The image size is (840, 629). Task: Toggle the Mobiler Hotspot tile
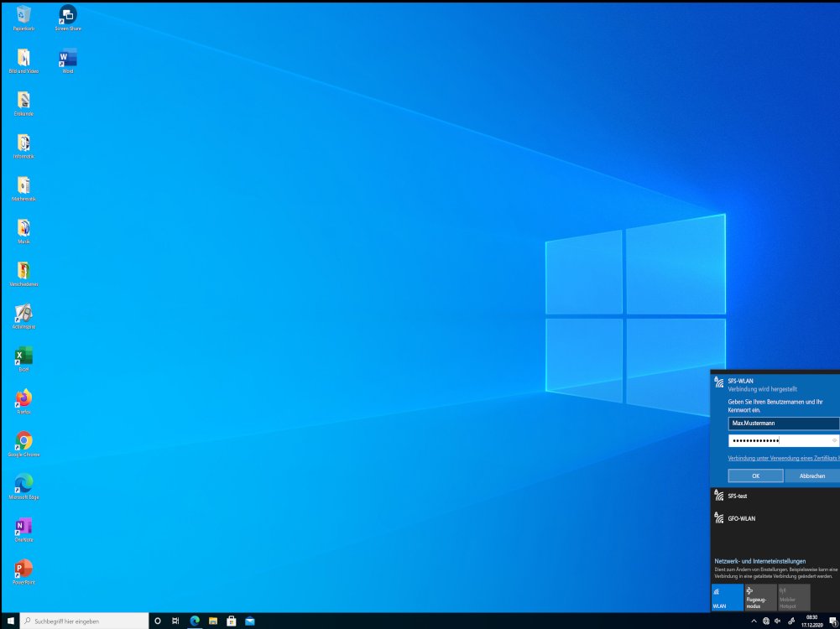[x=794, y=597]
